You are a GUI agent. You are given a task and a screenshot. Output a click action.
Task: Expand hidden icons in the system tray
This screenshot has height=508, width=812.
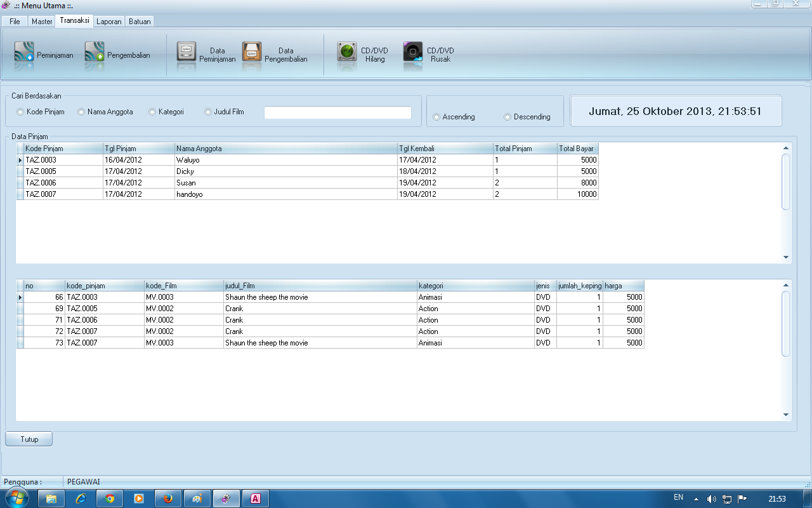(697, 498)
